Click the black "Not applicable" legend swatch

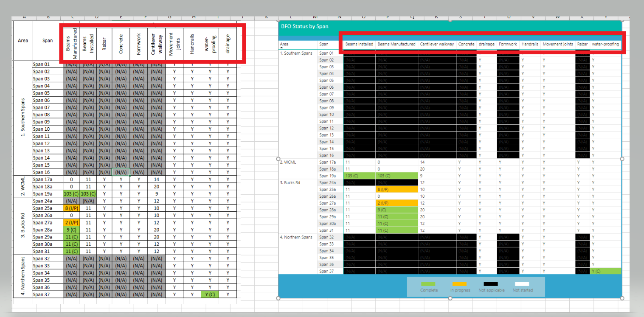point(491,284)
